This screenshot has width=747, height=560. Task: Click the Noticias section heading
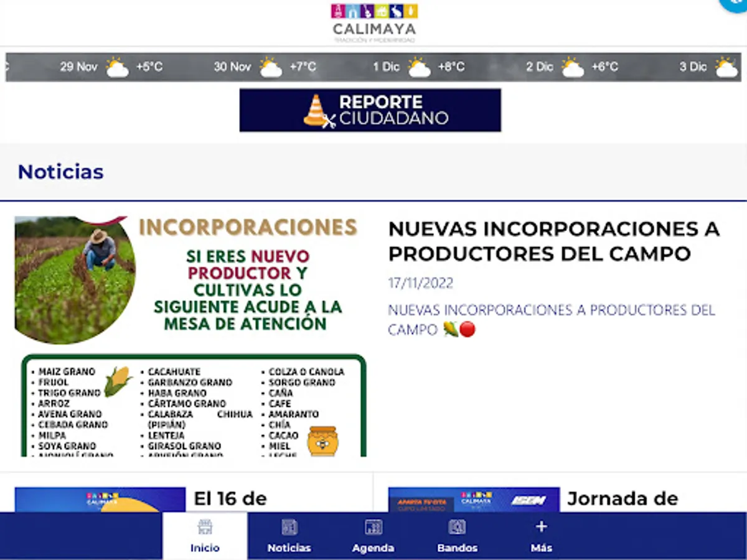pos(61,172)
